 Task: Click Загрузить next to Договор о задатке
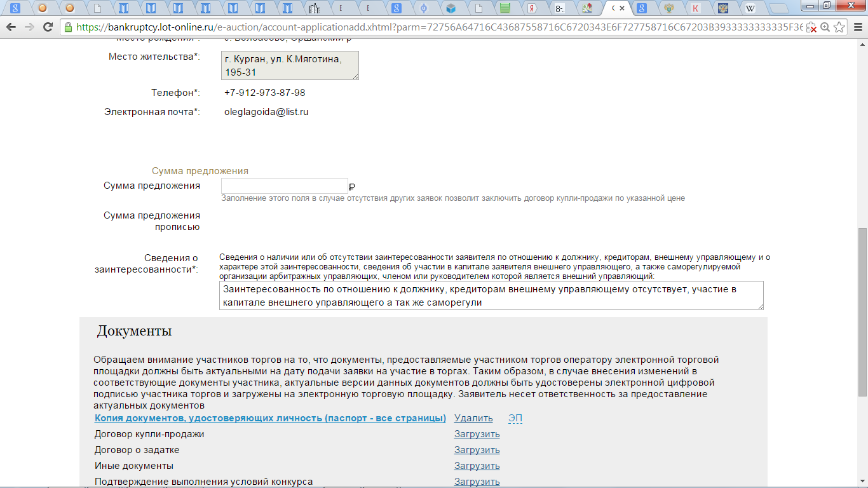coord(477,450)
